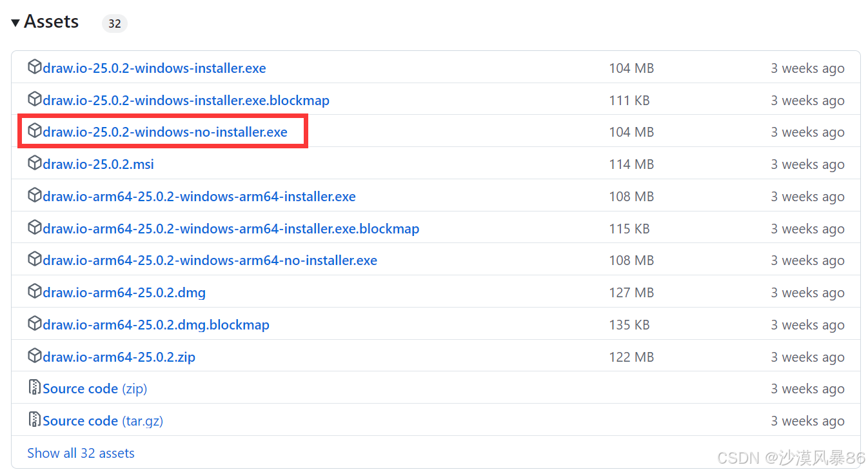The image size is (868, 472).
Task: Click the 115 KB file size
Action: (x=629, y=229)
